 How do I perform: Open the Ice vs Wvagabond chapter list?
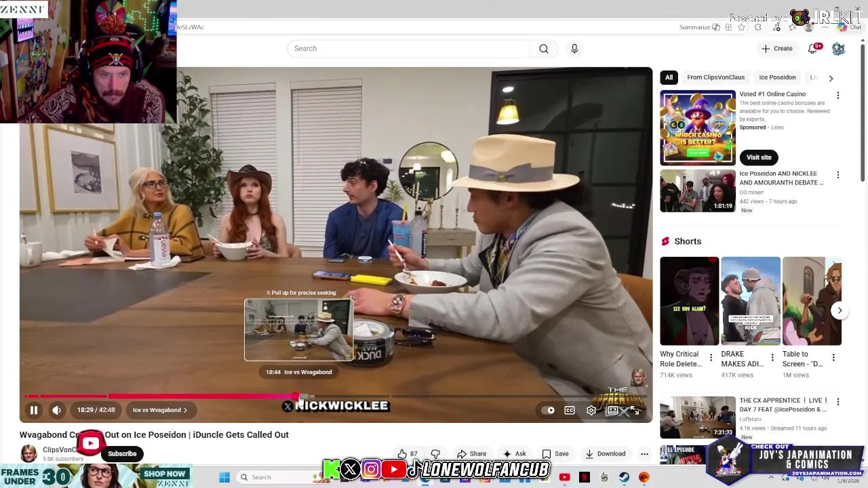160,410
